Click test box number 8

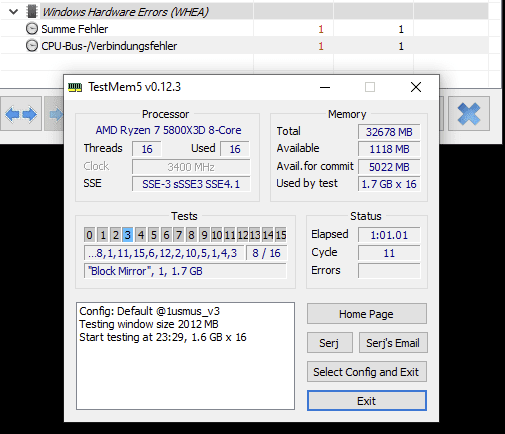pos(191,235)
